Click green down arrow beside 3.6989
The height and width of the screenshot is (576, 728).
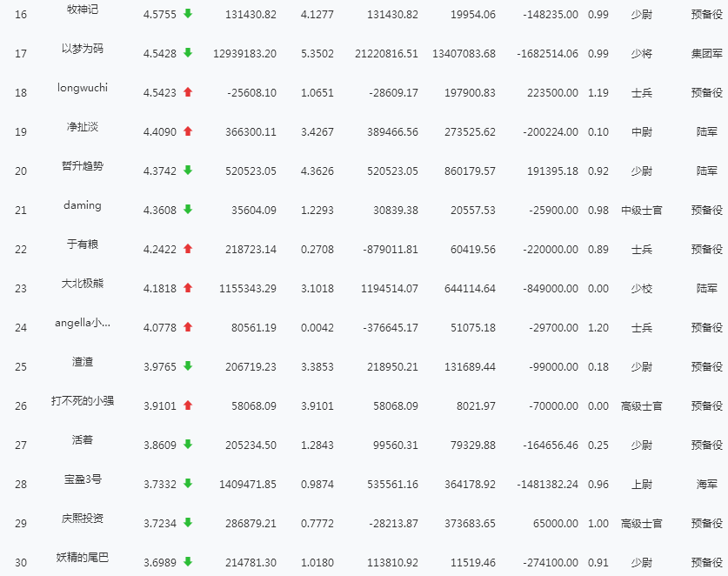188,562
